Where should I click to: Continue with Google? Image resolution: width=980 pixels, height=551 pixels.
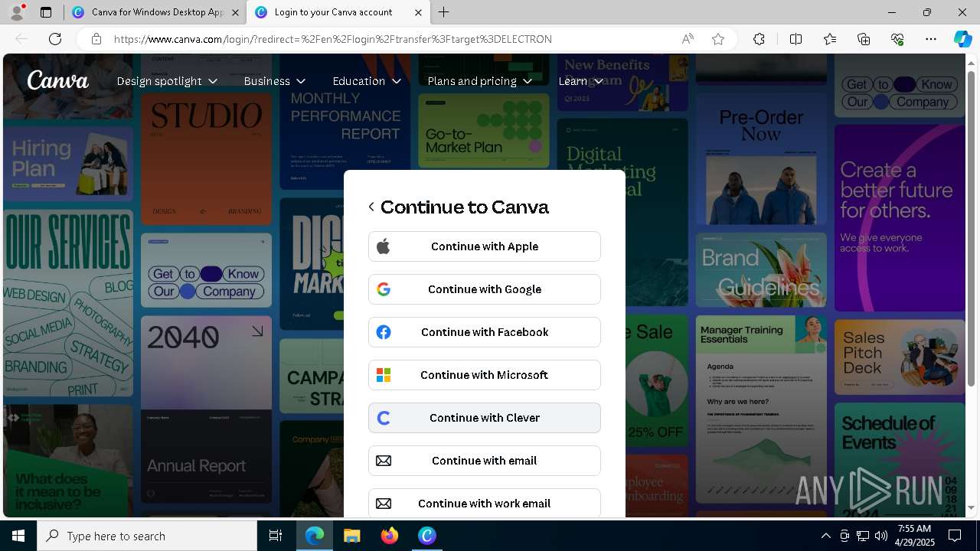485,289
